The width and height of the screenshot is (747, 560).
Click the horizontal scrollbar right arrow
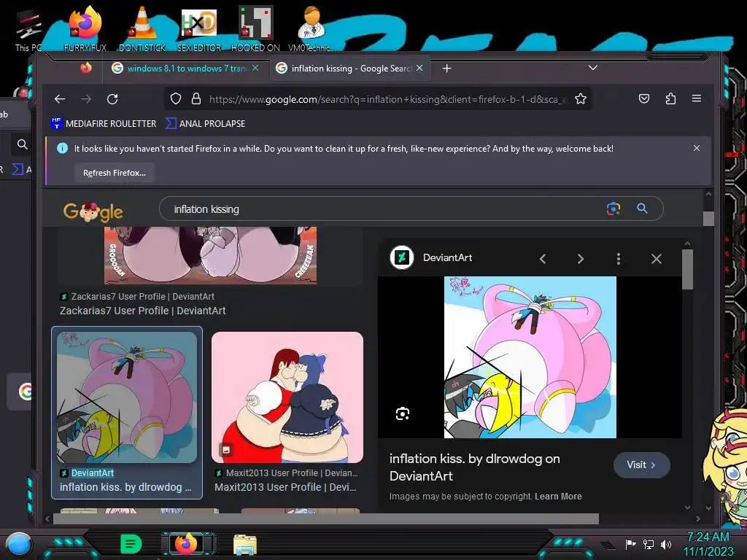click(x=698, y=518)
